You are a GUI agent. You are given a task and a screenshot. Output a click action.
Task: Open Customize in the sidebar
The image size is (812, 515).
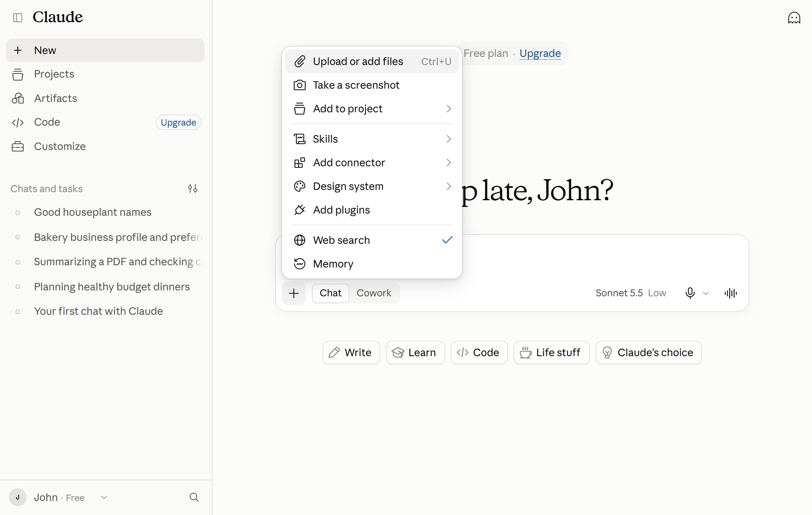[105, 146]
